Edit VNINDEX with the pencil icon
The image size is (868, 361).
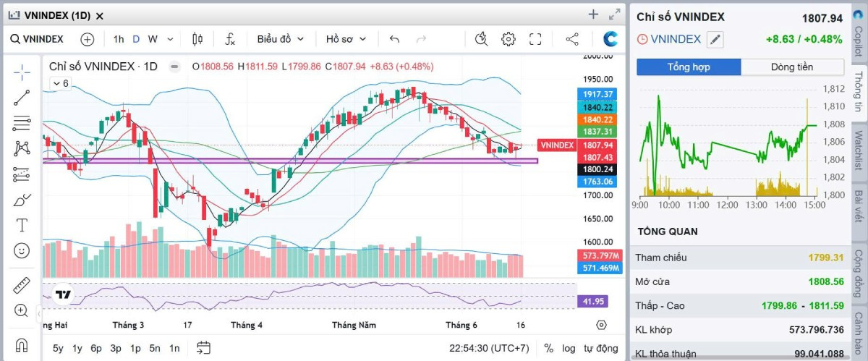tap(715, 40)
